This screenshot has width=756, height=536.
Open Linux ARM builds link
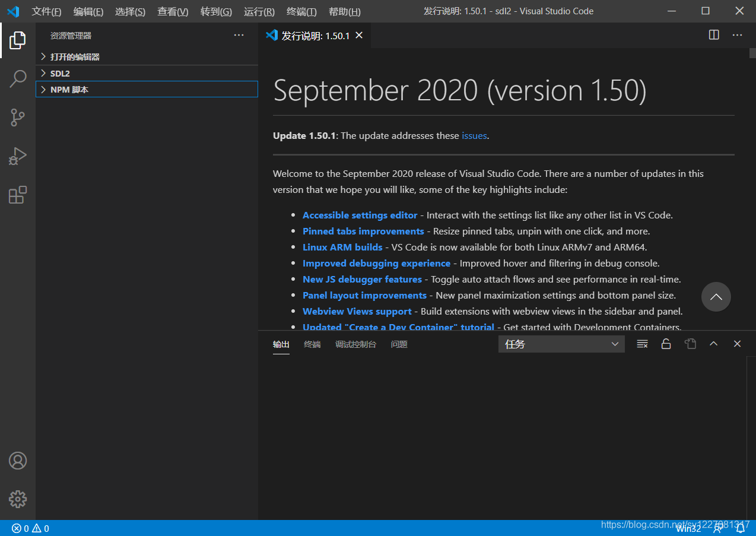point(342,247)
